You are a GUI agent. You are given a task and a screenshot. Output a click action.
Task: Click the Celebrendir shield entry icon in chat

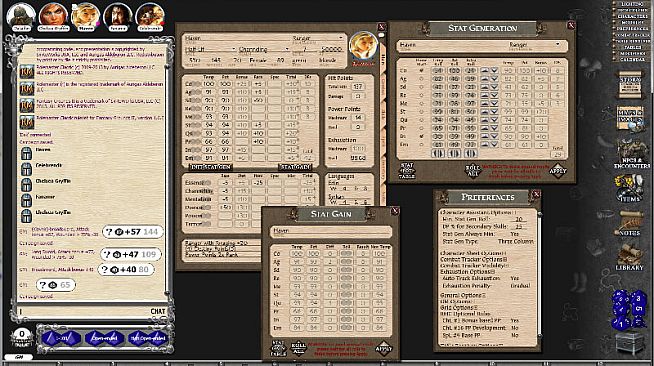[x=26, y=169]
